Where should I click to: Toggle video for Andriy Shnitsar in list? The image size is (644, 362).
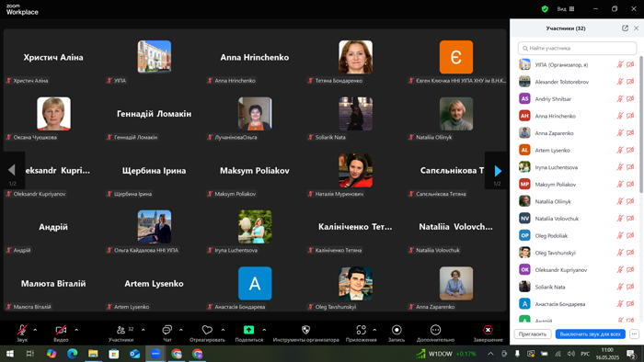tap(630, 99)
